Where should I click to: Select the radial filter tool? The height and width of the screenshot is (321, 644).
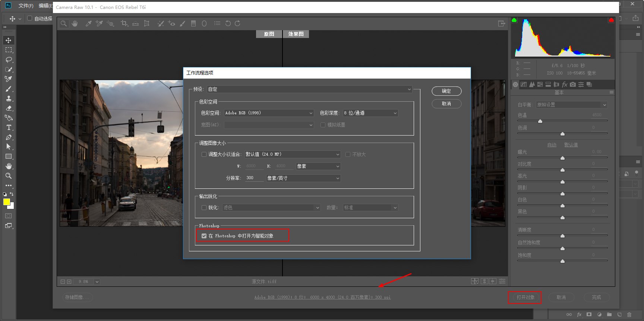tap(204, 23)
